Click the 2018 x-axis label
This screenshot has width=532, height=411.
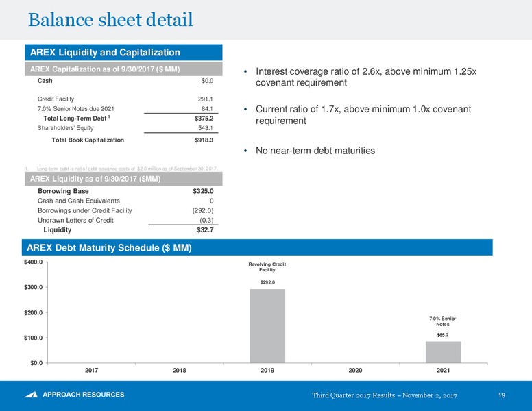click(180, 371)
